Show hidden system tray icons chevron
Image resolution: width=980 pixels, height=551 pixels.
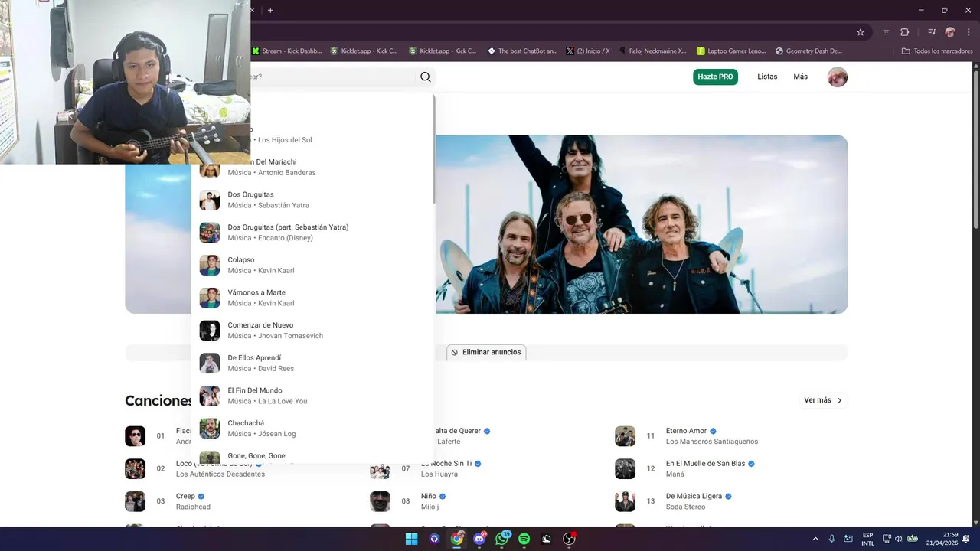815,539
